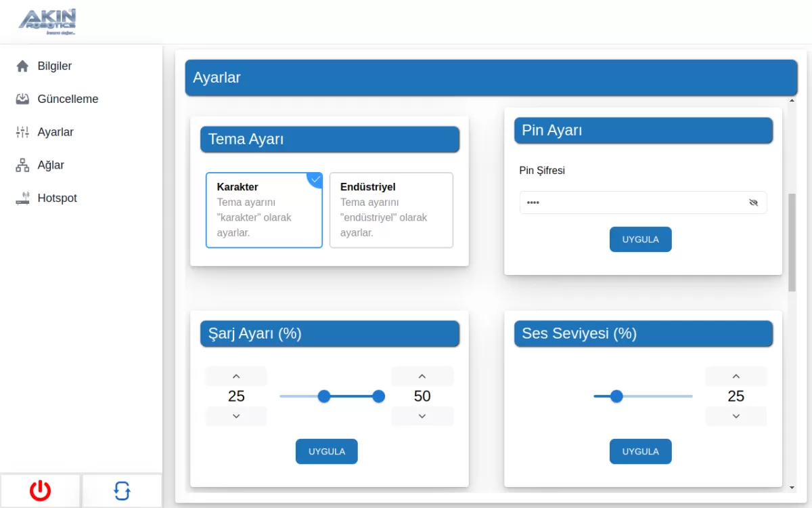Increase the minimum charge value of 25
812x508 pixels.
coord(236,377)
